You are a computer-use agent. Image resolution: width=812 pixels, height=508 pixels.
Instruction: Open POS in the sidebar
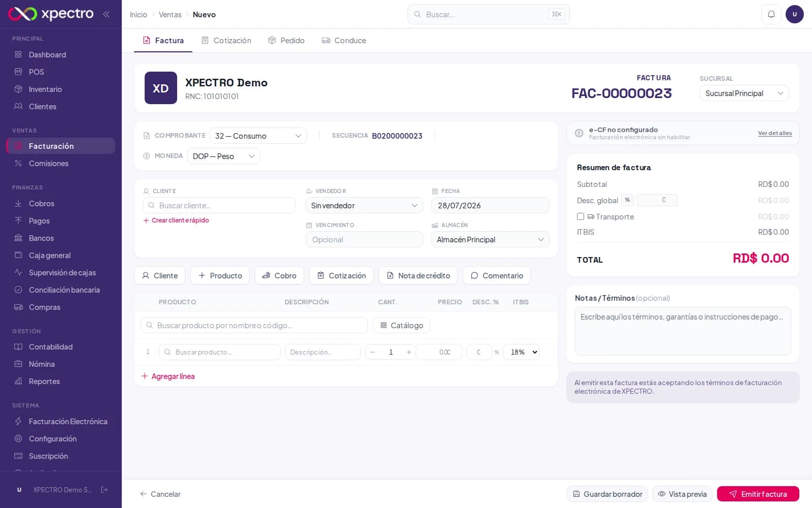click(x=60, y=72)
